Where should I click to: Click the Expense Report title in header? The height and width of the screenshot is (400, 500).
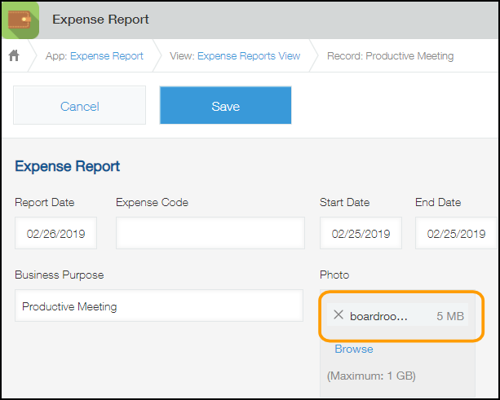tap(100, 20)
